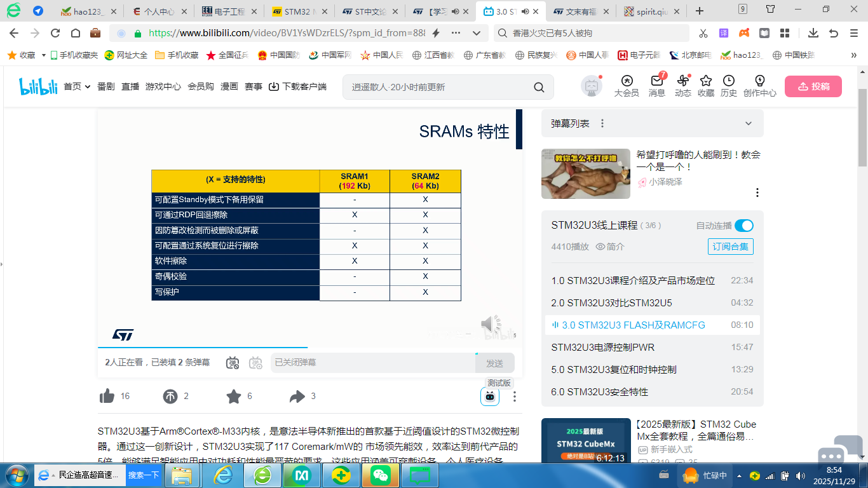Open the 希望打呼噜 recommended video thumbnail

(x=586, y=174)
